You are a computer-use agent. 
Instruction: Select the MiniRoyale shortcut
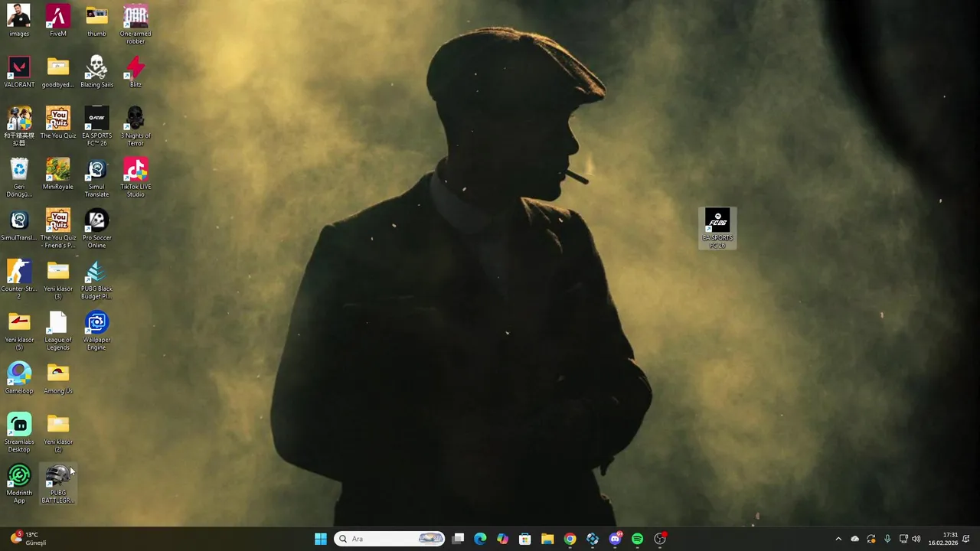(x=58, y=174)
